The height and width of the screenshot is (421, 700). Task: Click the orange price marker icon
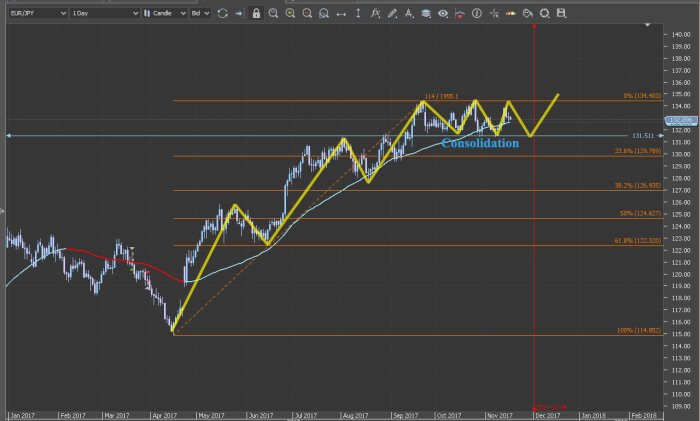pyautogui.click(x=511, y=13)
